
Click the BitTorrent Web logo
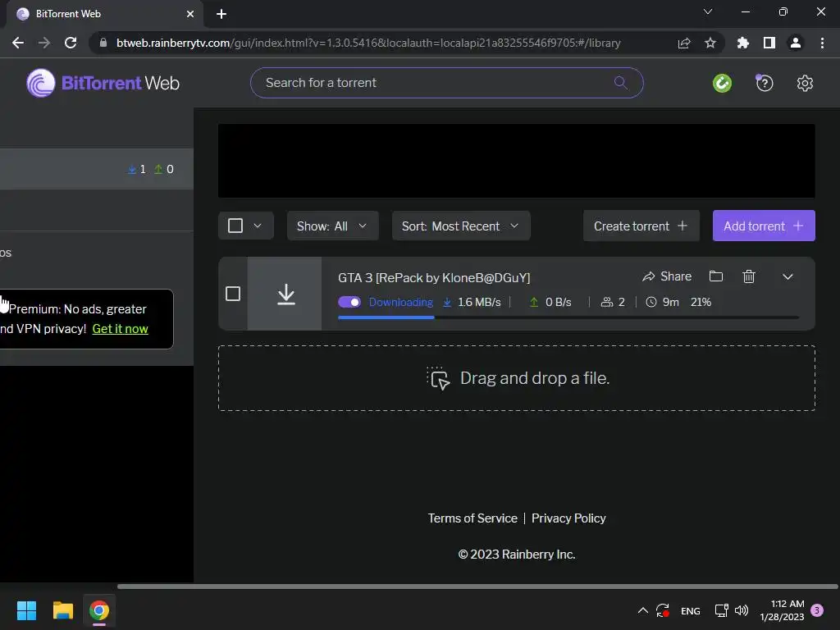tap(103, 83)
